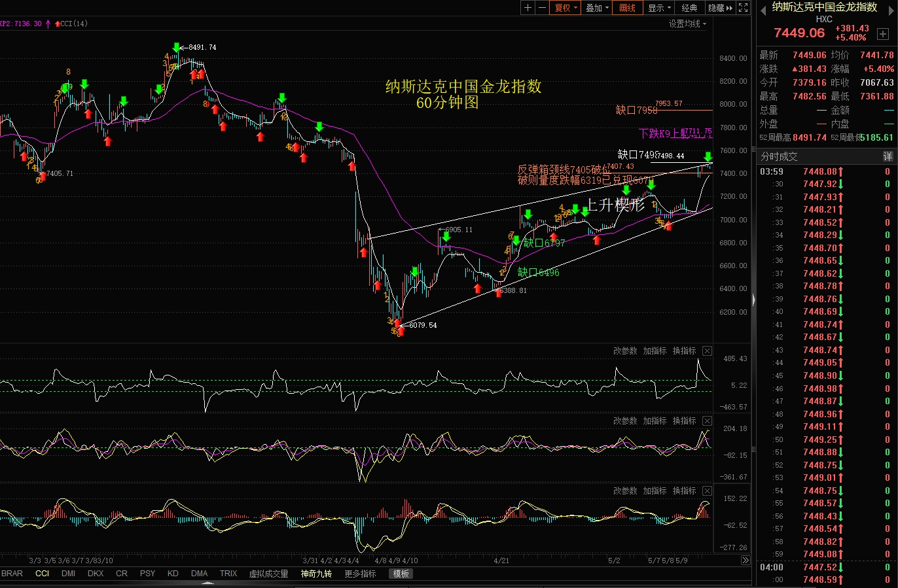Click 缺口7958 gap annotation
The image size is (898, 588).
click(x=637, y=110)
